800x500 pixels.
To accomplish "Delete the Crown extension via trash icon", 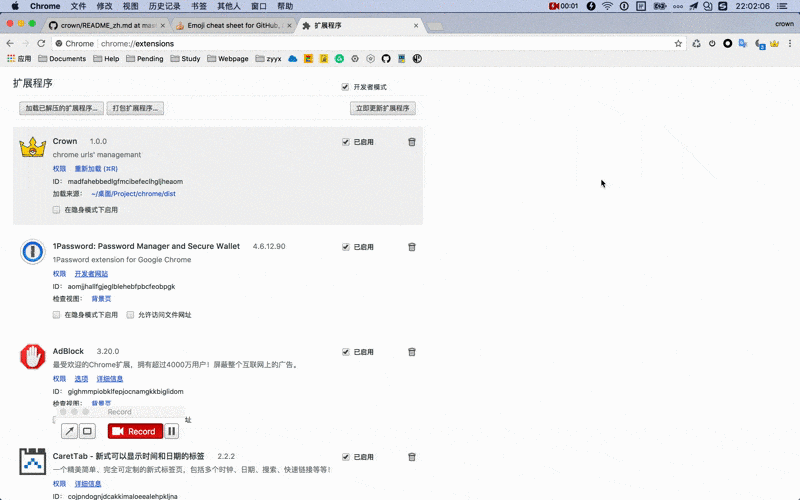I will [x=412, y=142].
